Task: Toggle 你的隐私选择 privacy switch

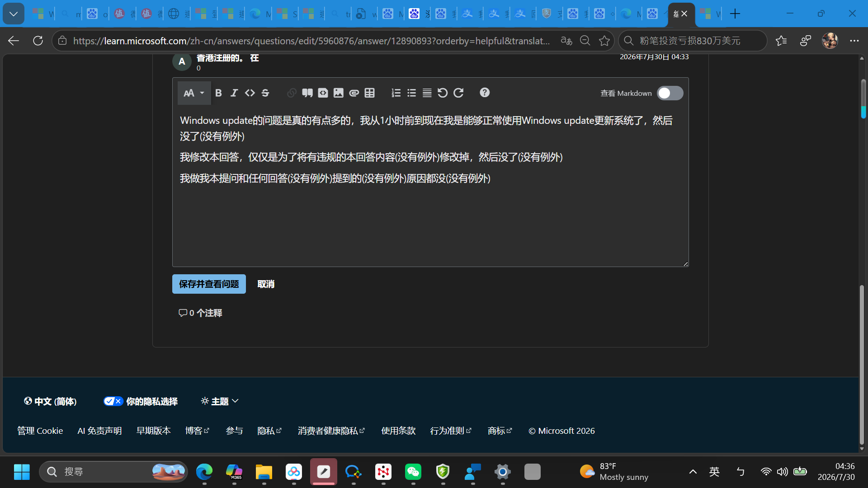Action: coord(113,401)
